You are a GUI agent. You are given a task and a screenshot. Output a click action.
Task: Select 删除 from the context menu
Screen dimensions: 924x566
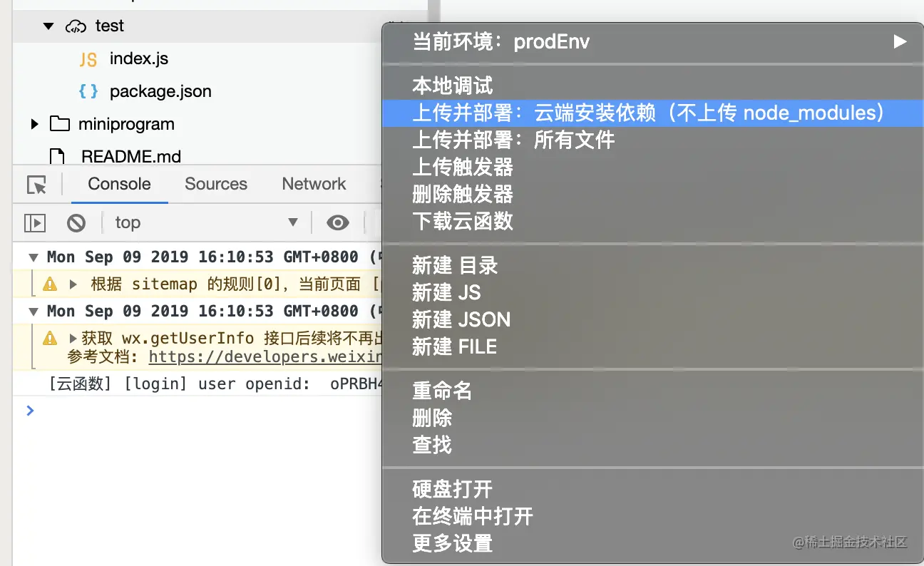coord(432,418)
